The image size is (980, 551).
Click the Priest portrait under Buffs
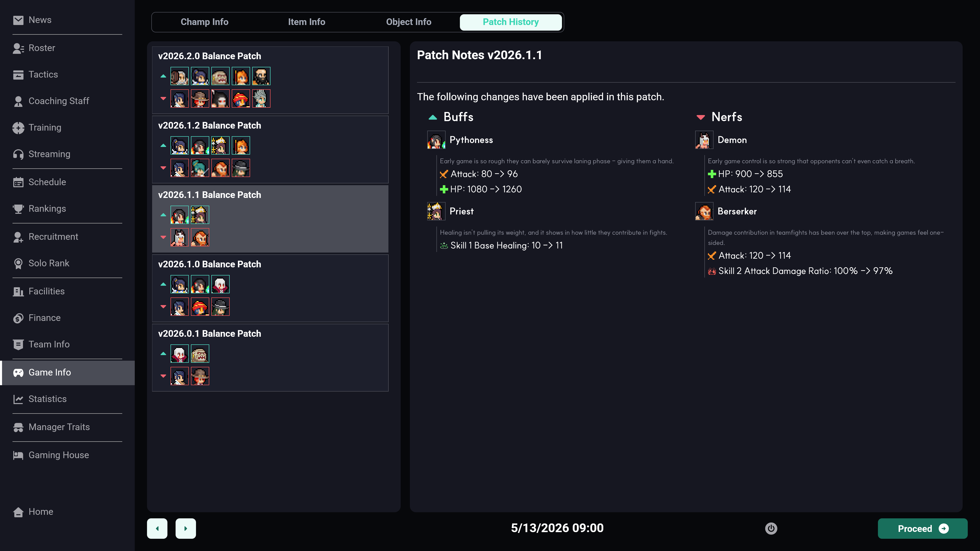[x=436, y=211]
